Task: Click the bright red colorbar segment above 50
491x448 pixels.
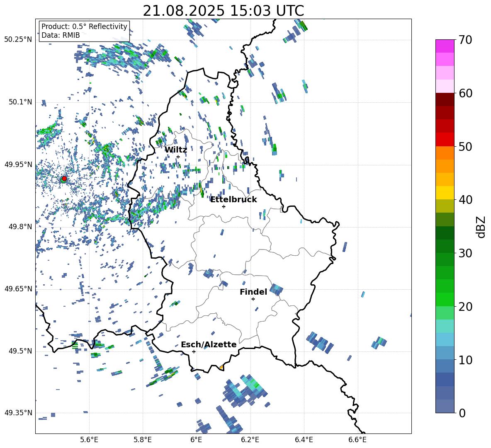Action: tap(445, 140)
